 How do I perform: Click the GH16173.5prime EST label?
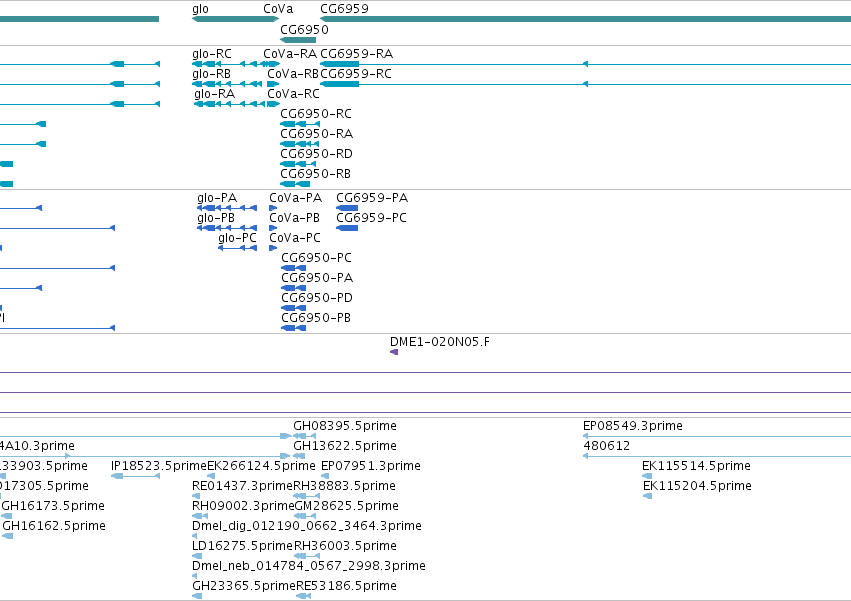point(53,507)
